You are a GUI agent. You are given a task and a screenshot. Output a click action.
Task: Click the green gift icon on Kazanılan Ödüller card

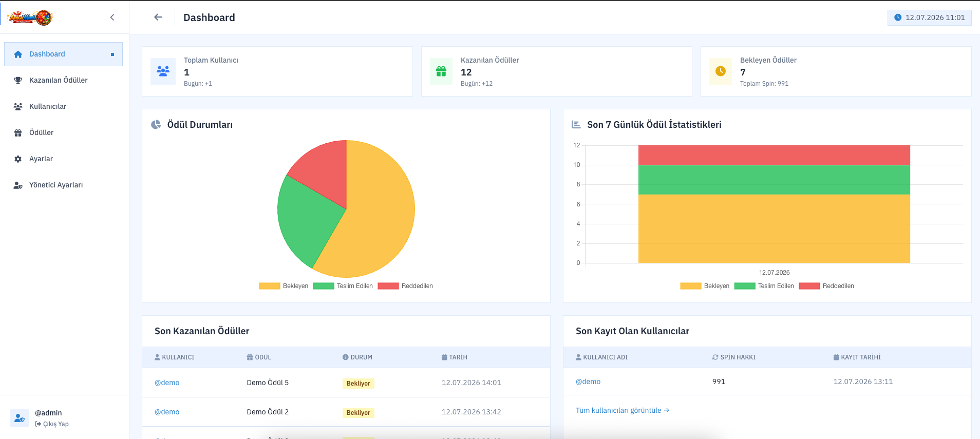pos(441,71)
